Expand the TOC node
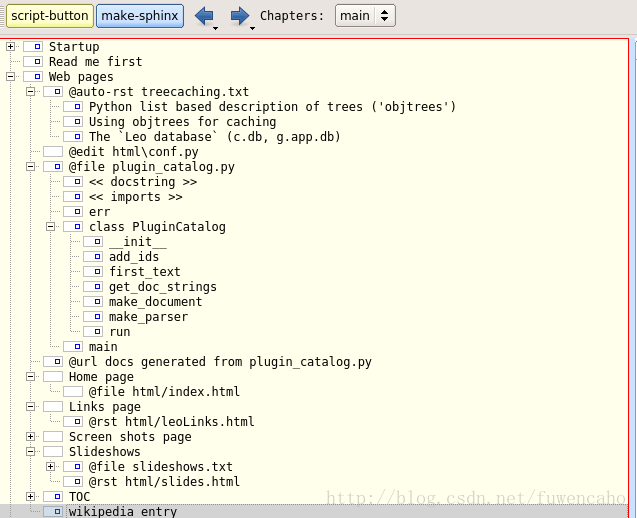 coord(30,496)
